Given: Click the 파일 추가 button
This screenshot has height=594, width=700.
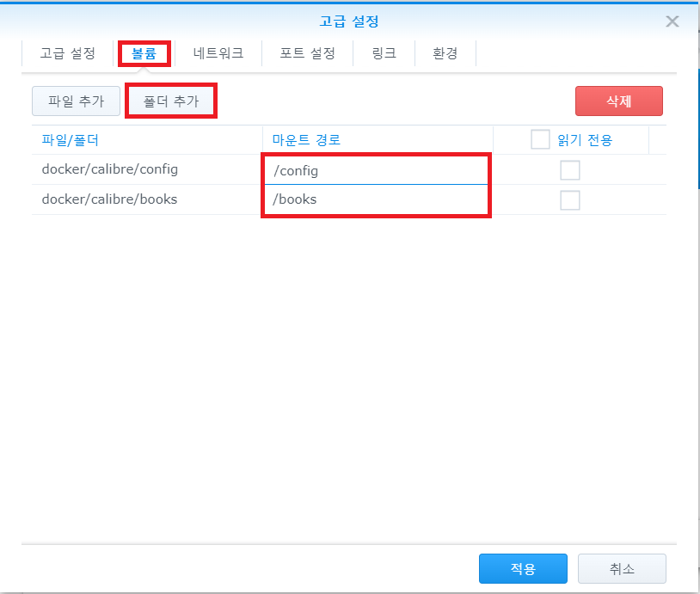Looking at the screenshot, I should [x=76, y=101].
